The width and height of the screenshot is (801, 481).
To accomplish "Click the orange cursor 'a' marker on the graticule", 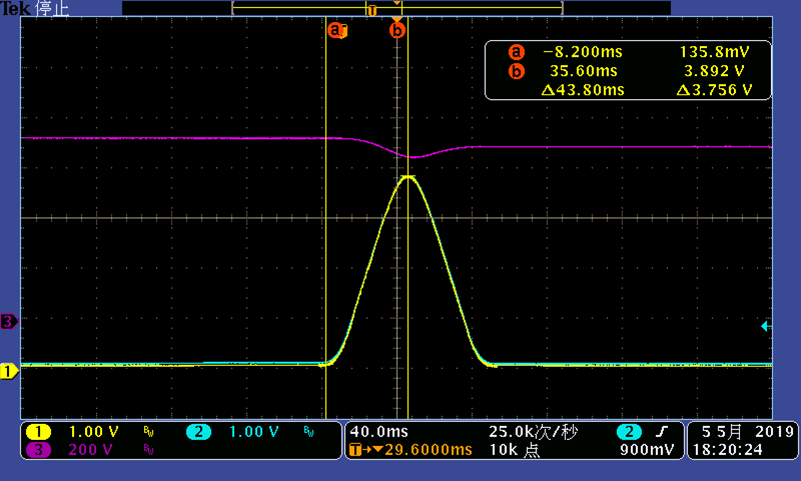I will (x=337, y=31).
